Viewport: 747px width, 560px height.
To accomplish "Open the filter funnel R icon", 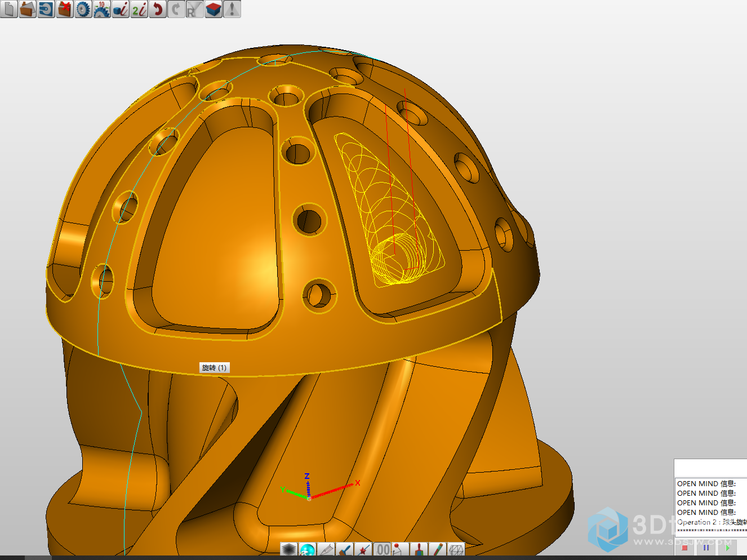I will [x=195, y=9].
